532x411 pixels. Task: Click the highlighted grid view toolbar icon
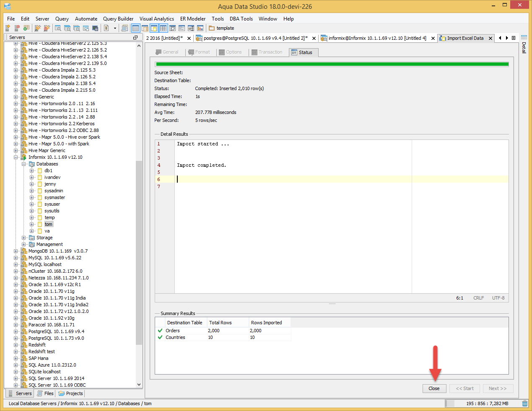[x=135, y=28]
